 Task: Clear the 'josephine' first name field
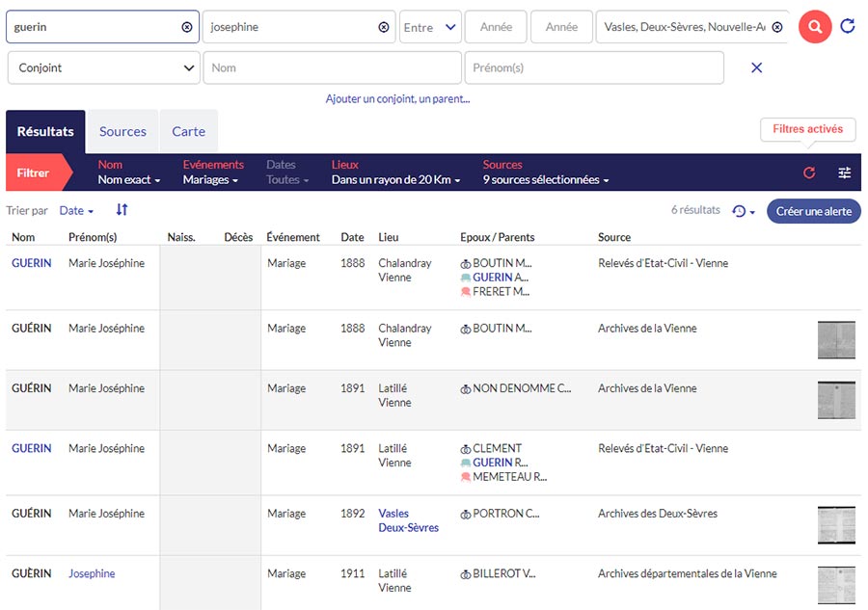[x=384, y=28]
